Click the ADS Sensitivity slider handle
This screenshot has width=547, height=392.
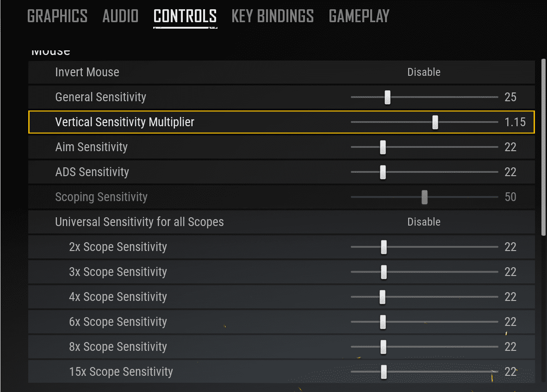[383, 172]
